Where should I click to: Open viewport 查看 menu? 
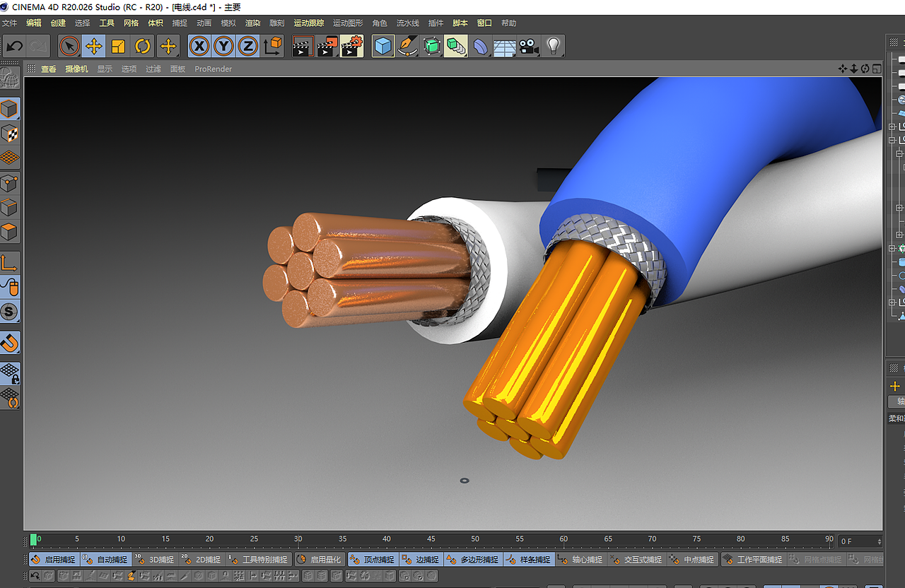pos(48,69)
